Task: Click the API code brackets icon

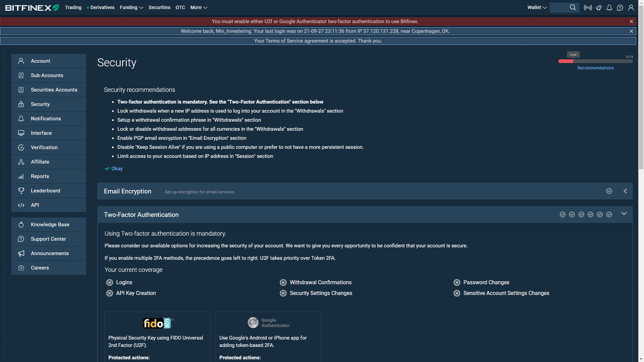Action: tap(21, 205)
